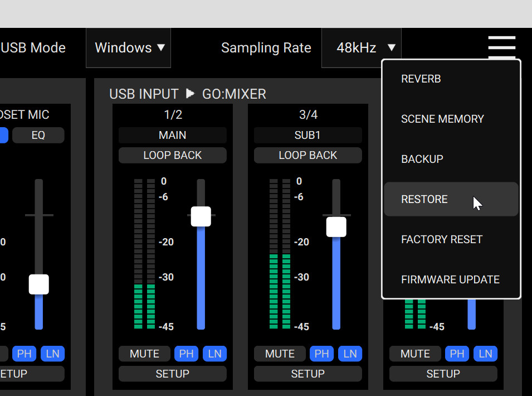Image resolution: width=532 pixels, height=396 pixels.
Task: Select RESTORE menu entry
Action: coord(424,200)
